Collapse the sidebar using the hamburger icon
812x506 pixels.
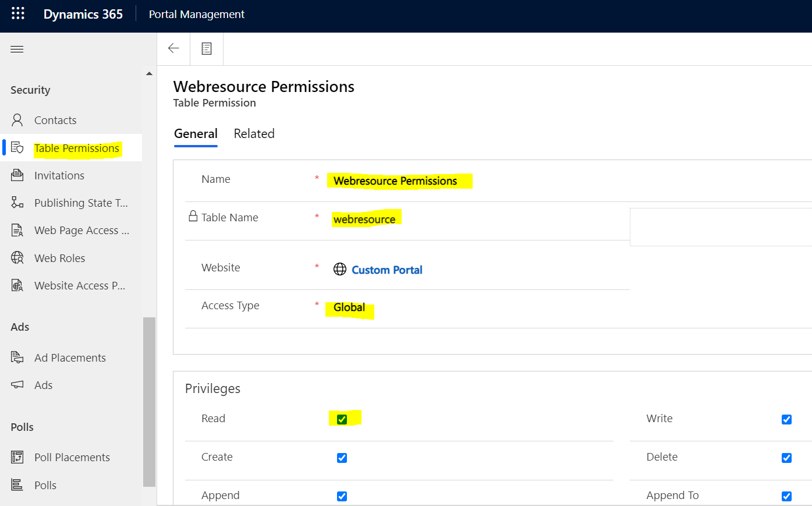(16, 49)
